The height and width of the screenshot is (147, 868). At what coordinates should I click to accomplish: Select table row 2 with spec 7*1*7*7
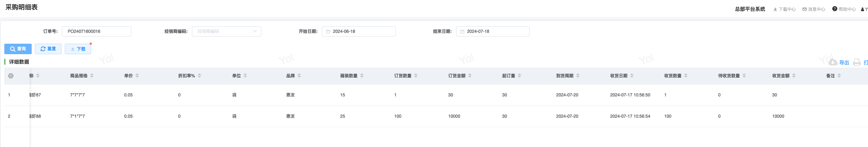77,116
